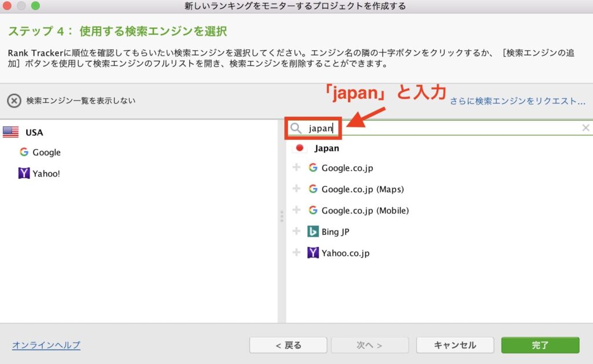Click the 戻る back button
Image resolution: width=593 pixels, height=364 pixels.
(x=288, y=345)
